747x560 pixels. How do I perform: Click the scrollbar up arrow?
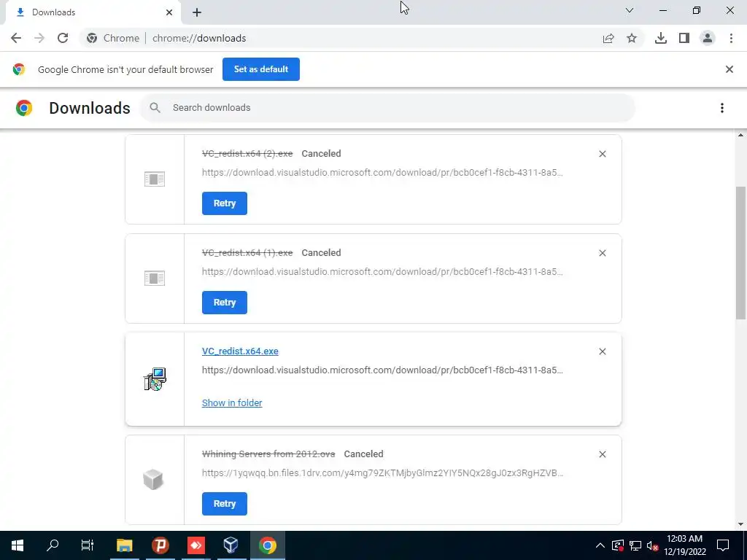[741, 135]
